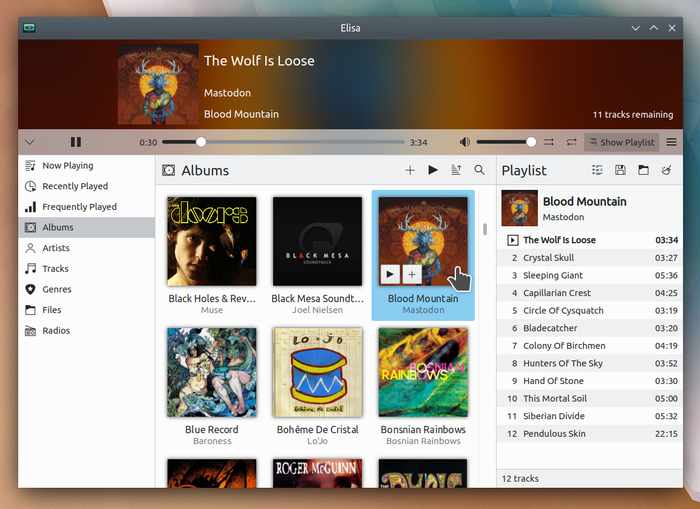Skip to the next track
This screenshot has width=700, height=509.
[x=100, y=142]
